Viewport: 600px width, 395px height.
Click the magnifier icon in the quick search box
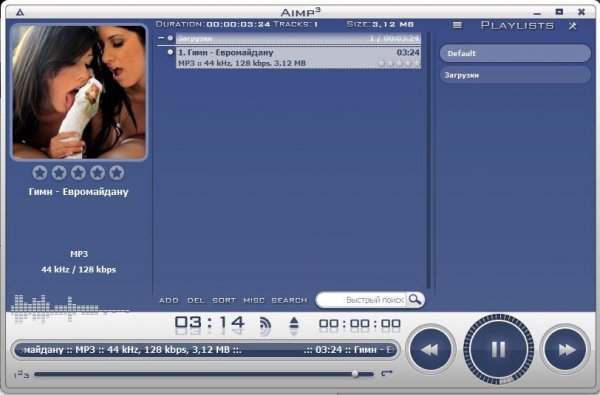tap(414, 299)
